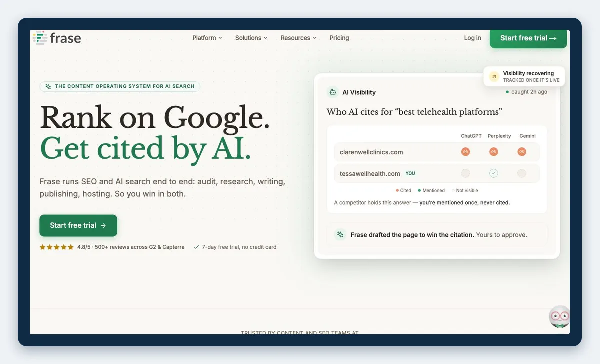Click the ChatGPT column header
This screenshot has width=600, height=364.
(x=471, y=136)
